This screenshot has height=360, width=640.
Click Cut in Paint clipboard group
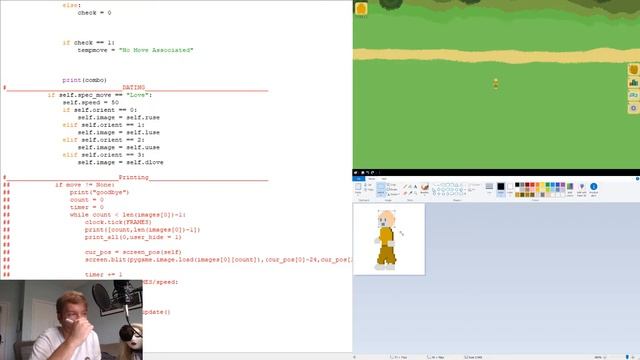[x=368, y=185]
